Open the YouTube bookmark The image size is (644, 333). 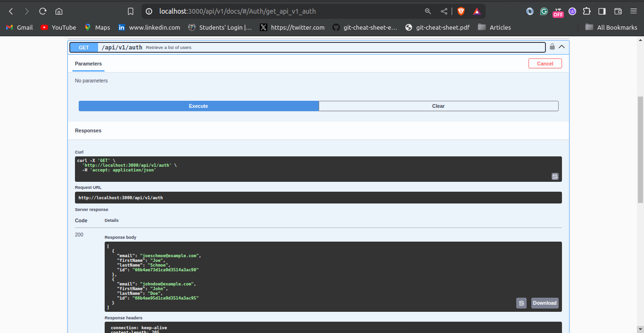tap(58, 27)
